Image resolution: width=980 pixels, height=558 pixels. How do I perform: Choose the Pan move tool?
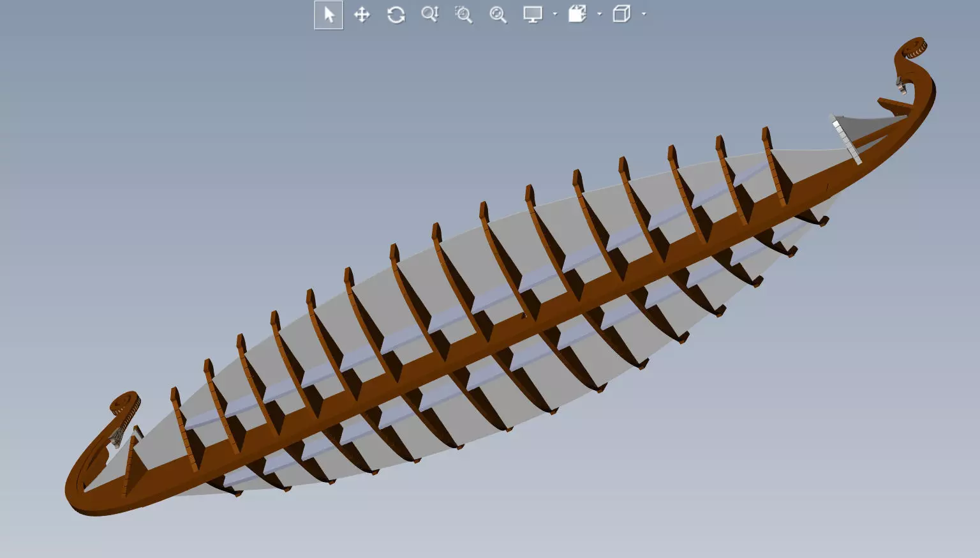coord(362,15)
